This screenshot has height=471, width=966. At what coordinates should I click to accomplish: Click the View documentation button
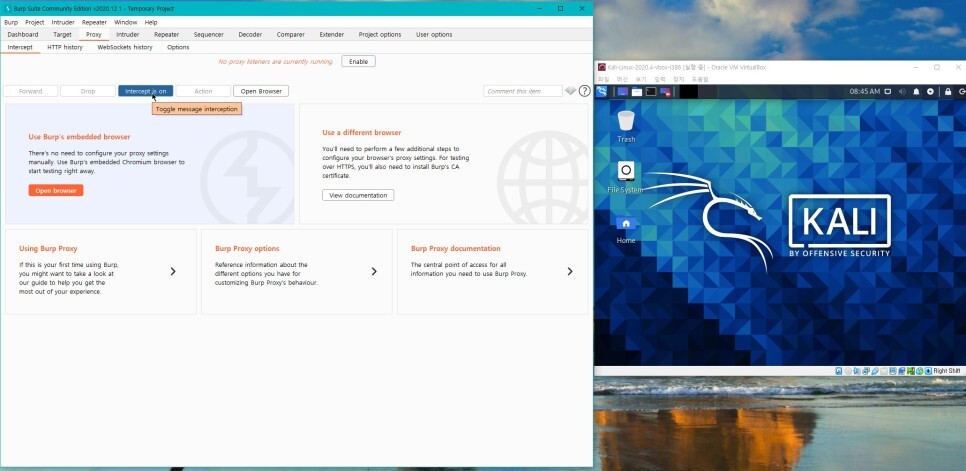(x=358, y=195)
